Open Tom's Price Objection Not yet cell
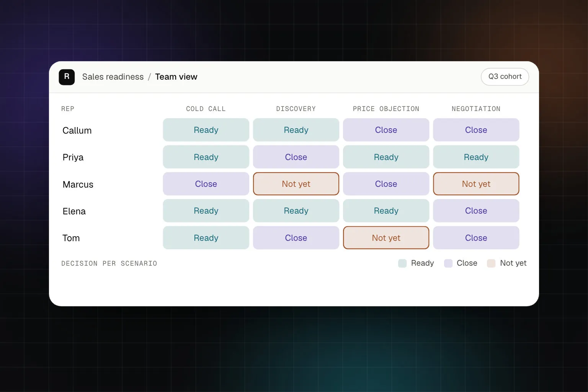Viewport: 588px width, 392px height. [x=386, y=238]
